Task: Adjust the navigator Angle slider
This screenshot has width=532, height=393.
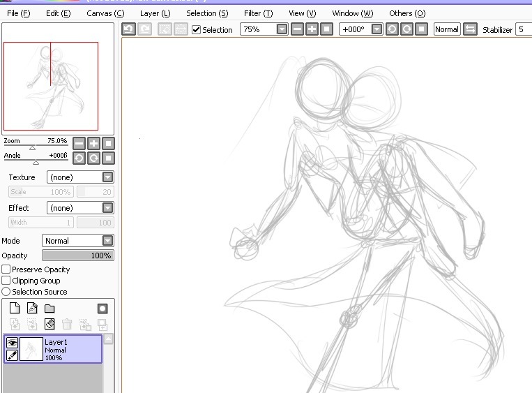Action: [36, 162]
